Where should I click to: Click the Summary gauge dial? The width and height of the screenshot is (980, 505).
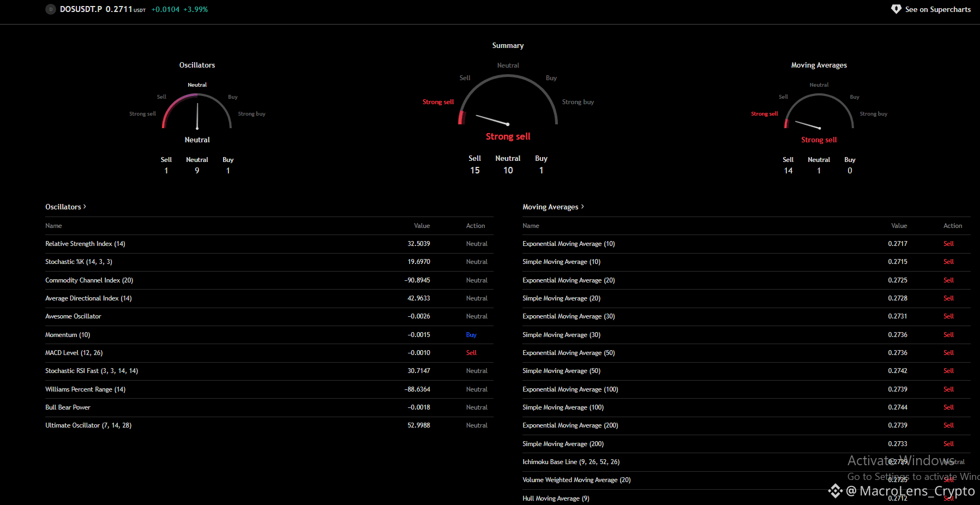[508, 100]
